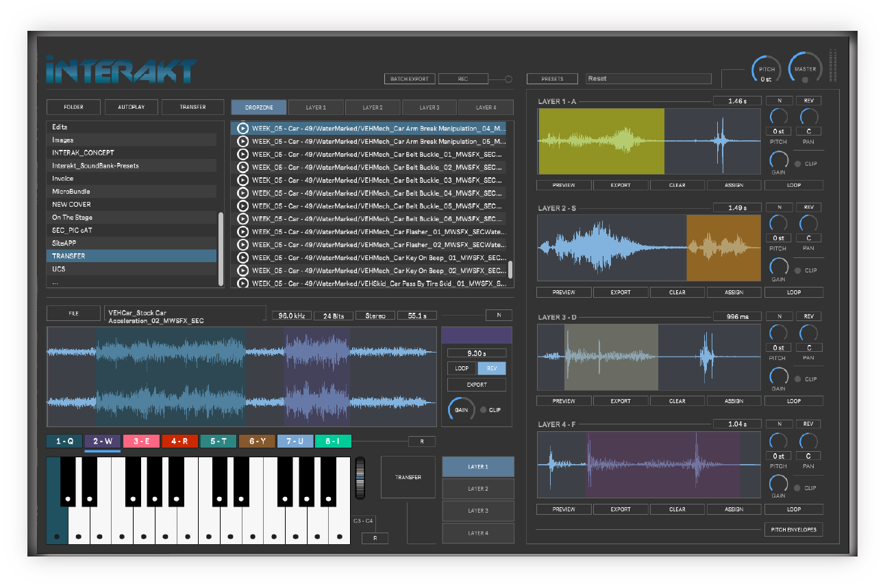Click Layer 4 GAIN knob
The width and height of the screenshot is (885, 588).
(778, 484)
